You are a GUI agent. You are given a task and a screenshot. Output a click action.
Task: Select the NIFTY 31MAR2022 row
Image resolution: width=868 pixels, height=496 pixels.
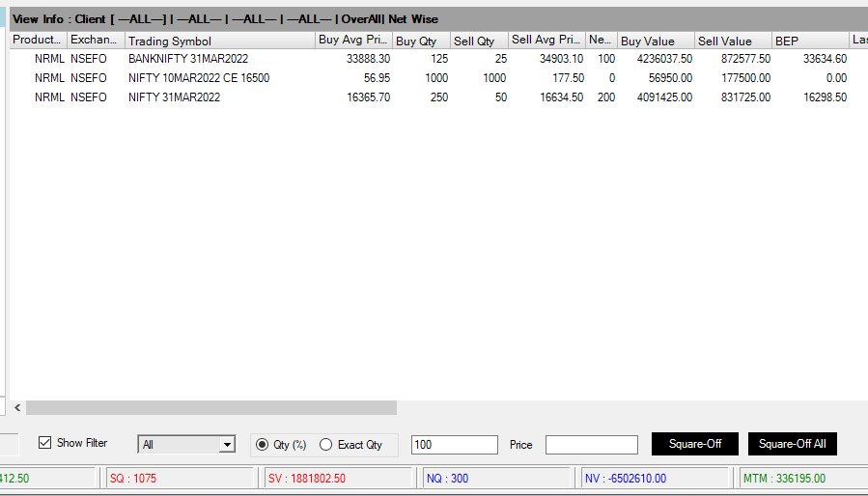(438, 97)
